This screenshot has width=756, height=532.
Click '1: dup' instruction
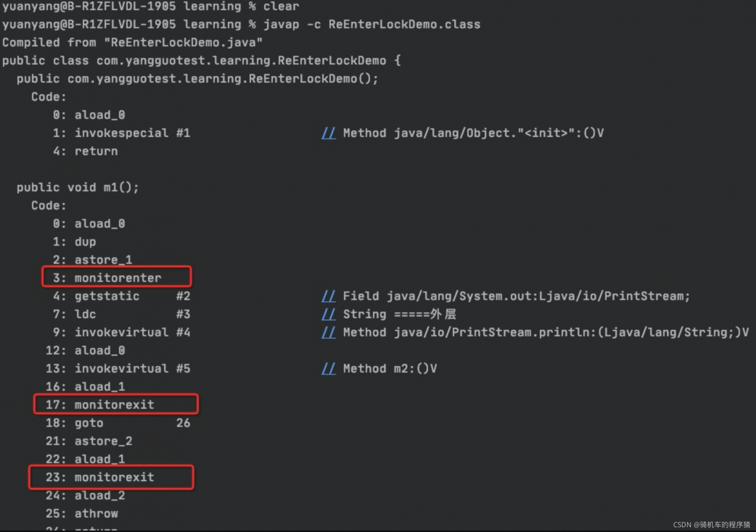74,241
